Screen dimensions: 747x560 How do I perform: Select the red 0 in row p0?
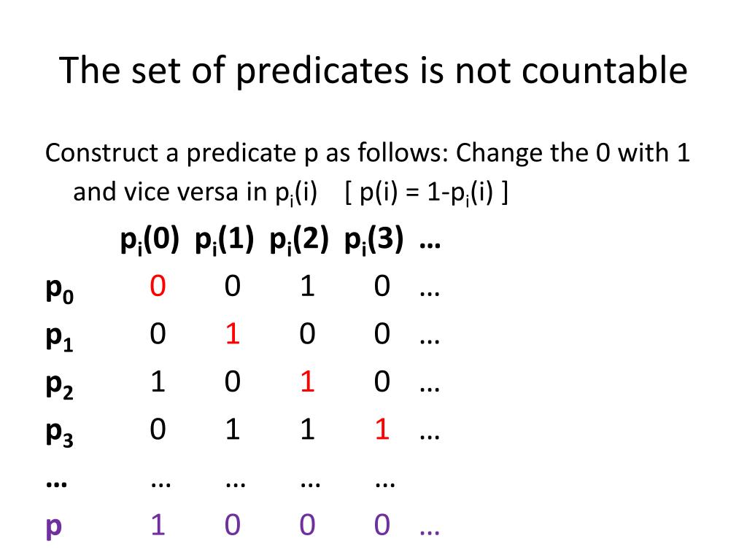click(158, 286)
